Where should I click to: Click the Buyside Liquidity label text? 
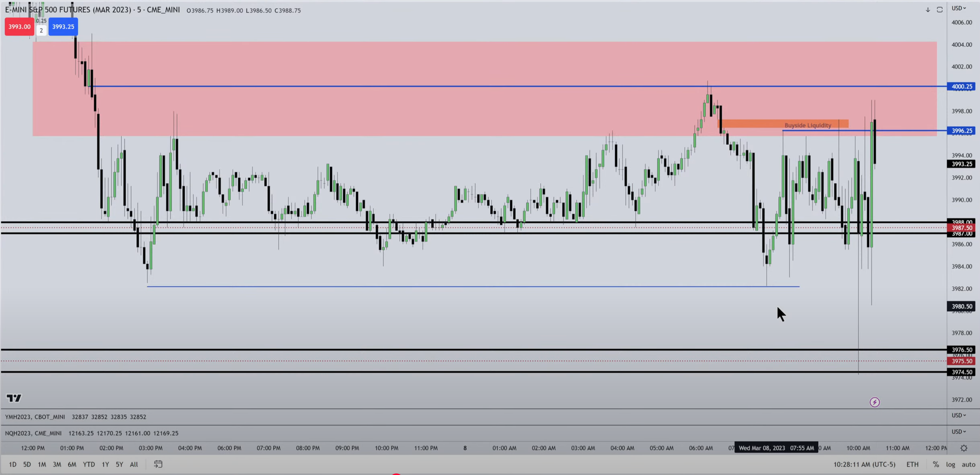808,125
